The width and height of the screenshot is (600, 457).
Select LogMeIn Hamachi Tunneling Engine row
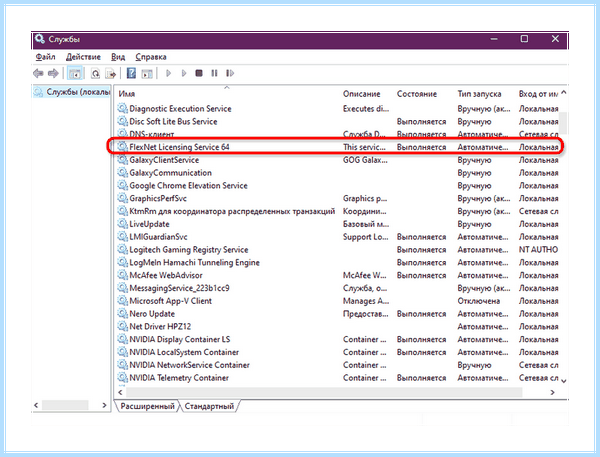coord(338,263)
